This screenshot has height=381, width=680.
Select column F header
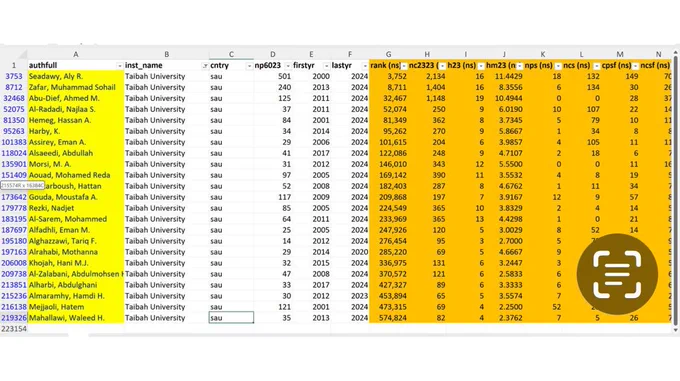350,54
